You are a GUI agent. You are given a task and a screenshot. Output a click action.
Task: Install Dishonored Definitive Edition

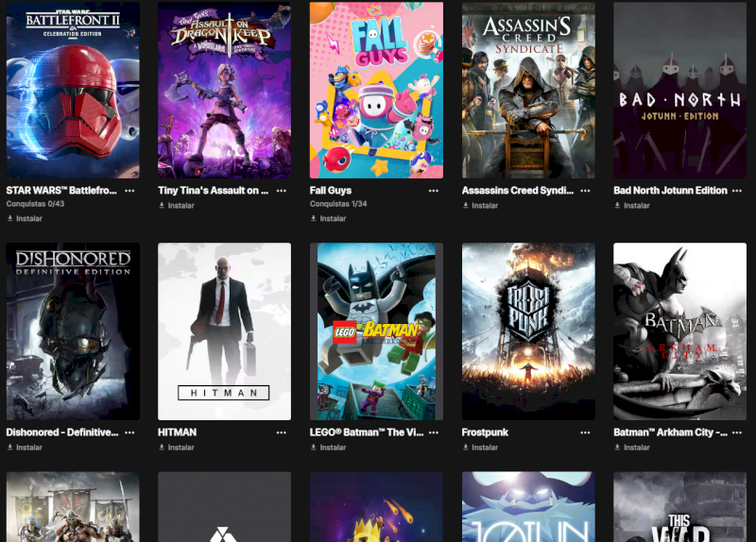tap(25, 447)
